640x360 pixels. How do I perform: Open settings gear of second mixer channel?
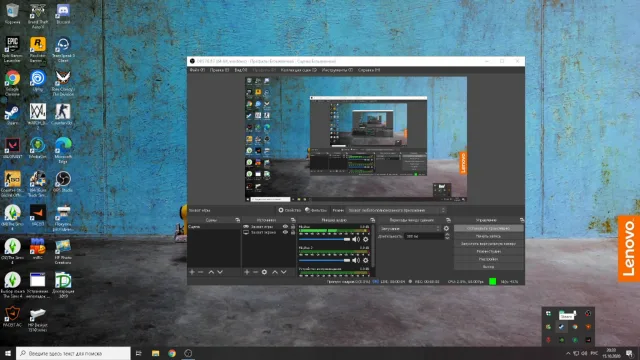(x=366, y=260)
